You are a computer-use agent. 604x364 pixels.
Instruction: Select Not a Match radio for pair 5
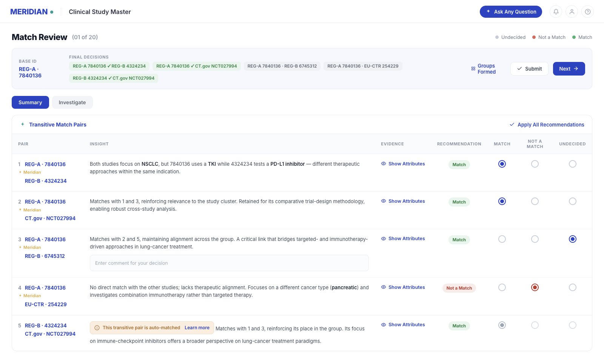[535, 325]
